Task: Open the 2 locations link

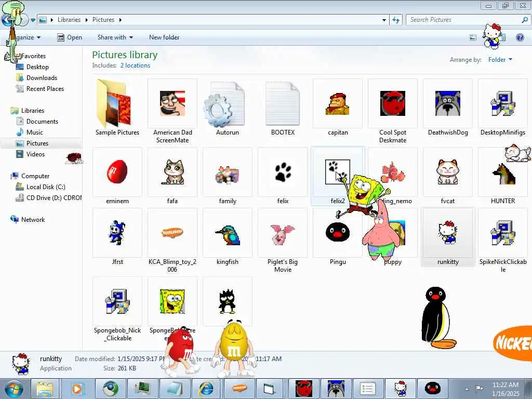Action: click(135, 65)
